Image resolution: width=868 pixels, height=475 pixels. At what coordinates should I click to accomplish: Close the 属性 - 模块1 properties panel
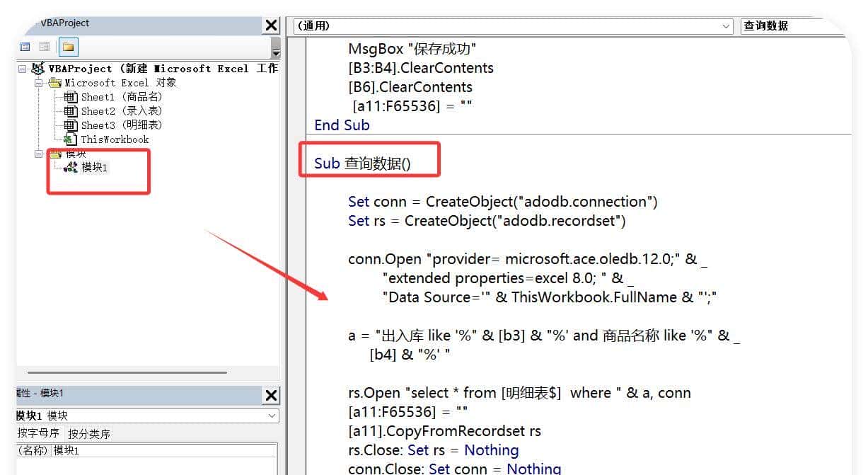pyautogui.click(x=271, y=395)
